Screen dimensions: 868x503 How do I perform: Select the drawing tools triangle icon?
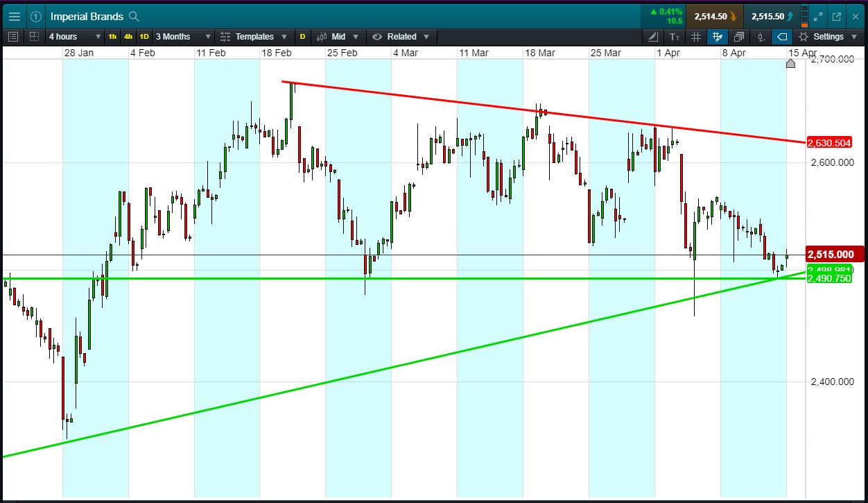click(x=653, y=37)
